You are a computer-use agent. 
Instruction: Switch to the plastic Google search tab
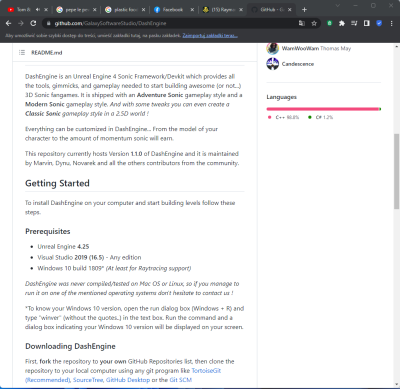125,10
